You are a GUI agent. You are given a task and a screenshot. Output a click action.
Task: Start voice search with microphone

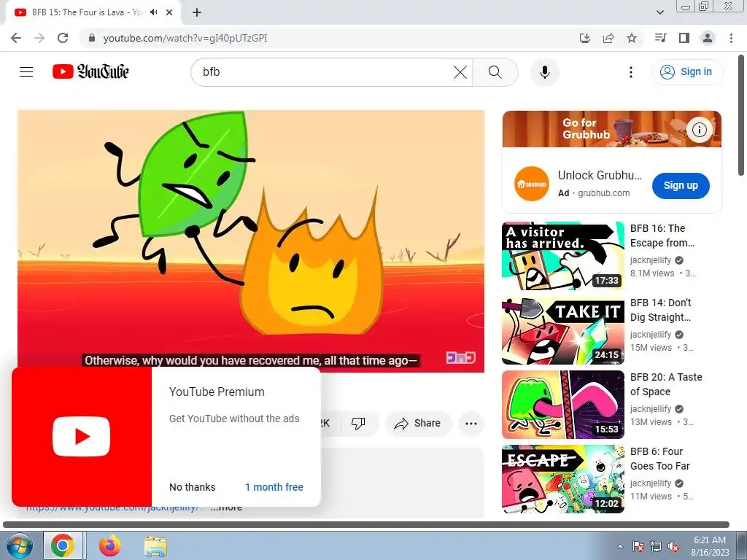pos(544,72)
